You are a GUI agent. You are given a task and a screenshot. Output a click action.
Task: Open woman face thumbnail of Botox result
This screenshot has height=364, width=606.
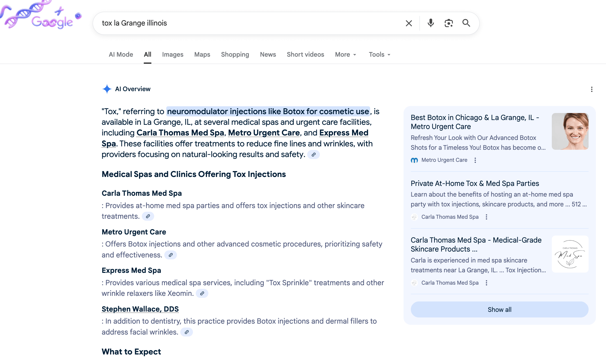570,131
